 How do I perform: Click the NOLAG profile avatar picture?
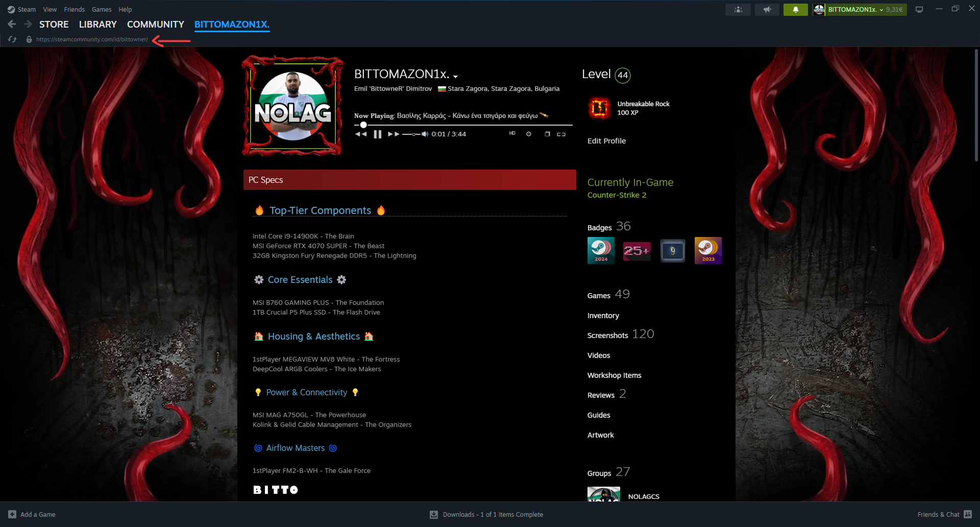coord(292,106)
